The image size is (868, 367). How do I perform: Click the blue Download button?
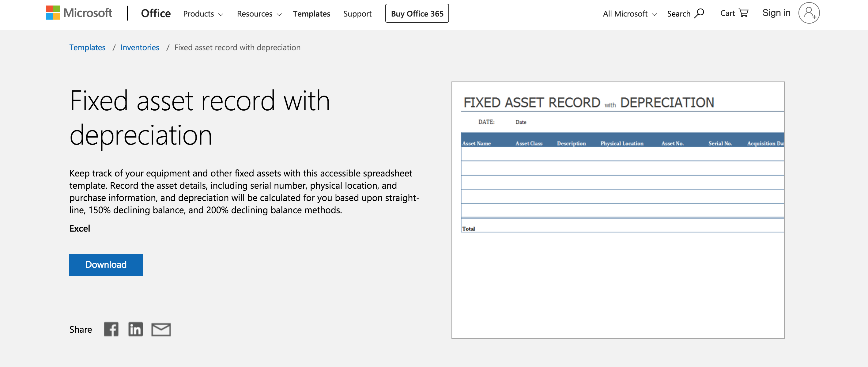[x=106, y=265]
